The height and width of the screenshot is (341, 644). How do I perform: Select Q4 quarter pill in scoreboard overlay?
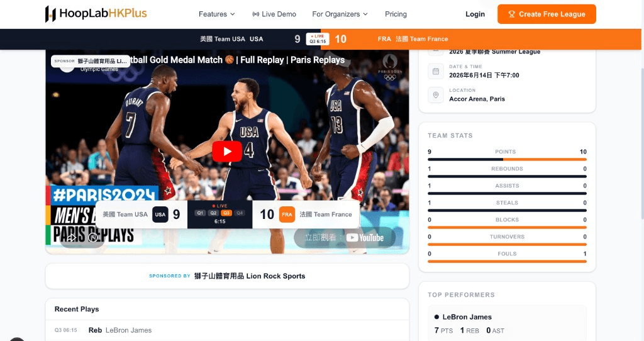click(x=240, y=213)
